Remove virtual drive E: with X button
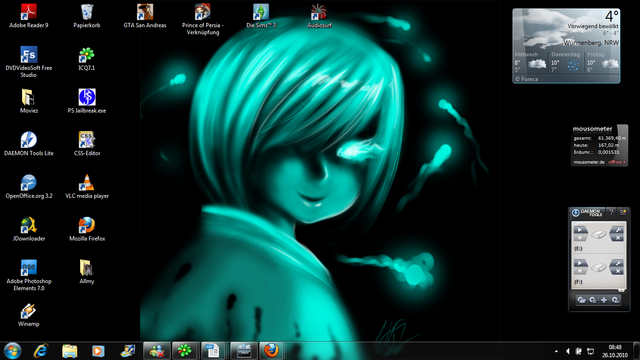640x360 pixels. point(618,238)
